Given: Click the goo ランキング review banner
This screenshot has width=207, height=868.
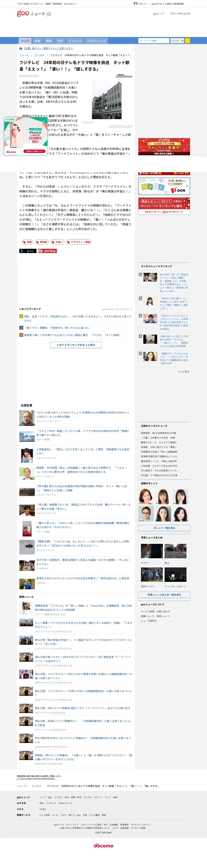Looking at the screenshot, I should 164,206.
